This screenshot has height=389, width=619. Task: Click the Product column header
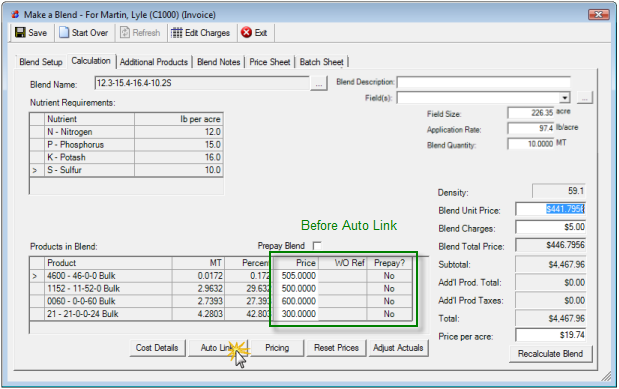pos(108,263)
